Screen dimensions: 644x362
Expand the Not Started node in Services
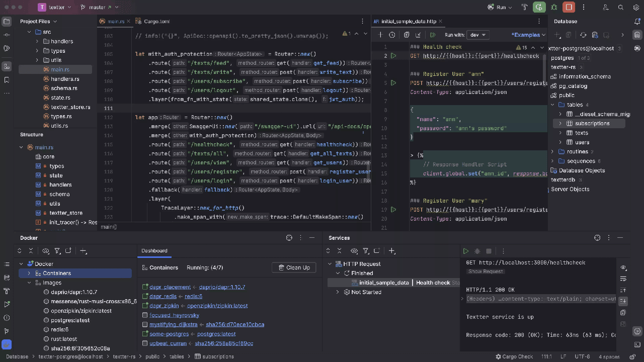coord(338,292)
